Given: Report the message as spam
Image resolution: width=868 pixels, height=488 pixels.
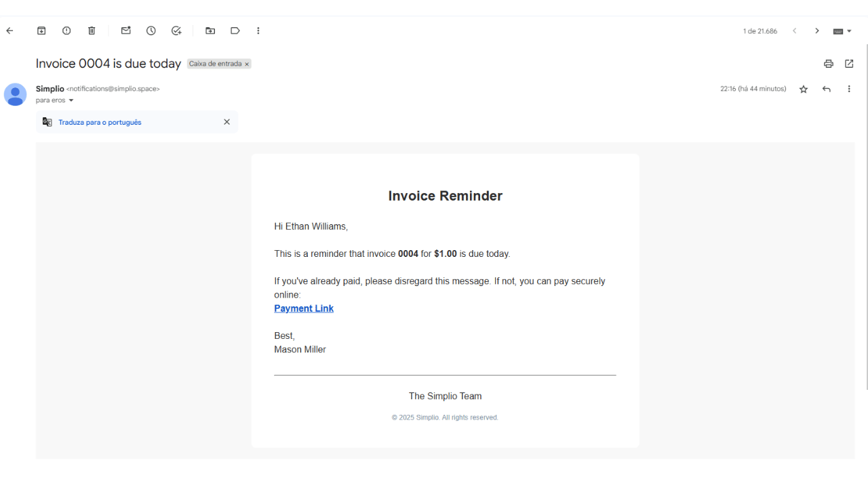Looking at the screenshot, I should pos(66,30).
